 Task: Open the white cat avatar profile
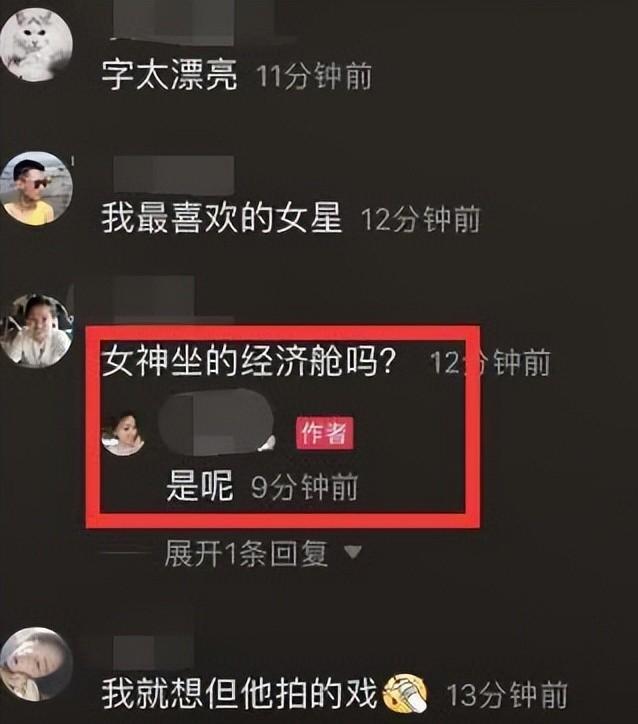[x=36, y=44]
